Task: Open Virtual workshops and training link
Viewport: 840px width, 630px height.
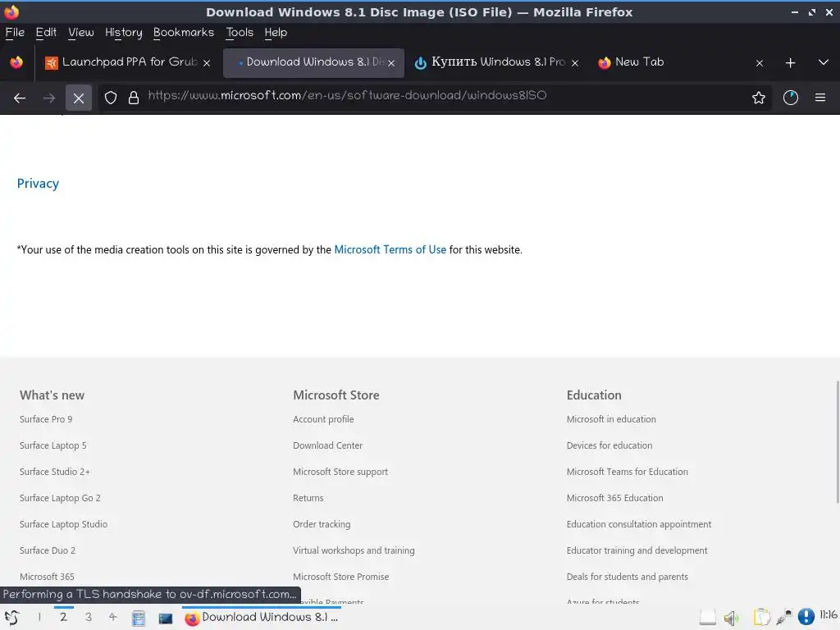Action: pyautogui.click(x=354, y=550)
